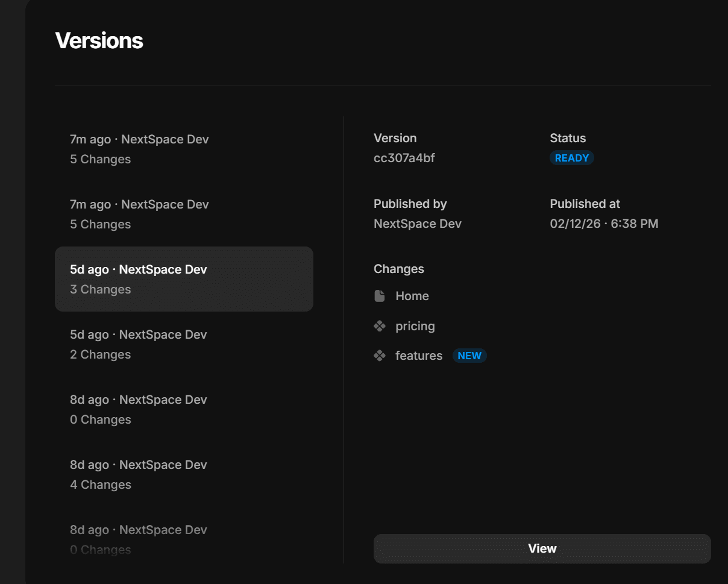Open the Home change entry
Viewport: 728px width, 584px height.
412,296
